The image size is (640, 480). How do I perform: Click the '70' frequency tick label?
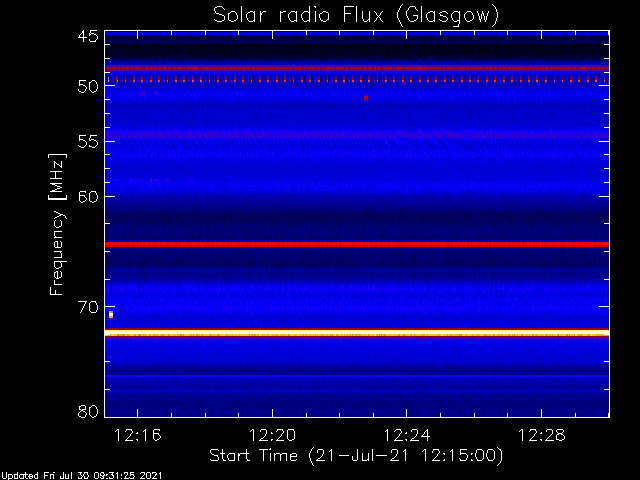coord(88,307)
